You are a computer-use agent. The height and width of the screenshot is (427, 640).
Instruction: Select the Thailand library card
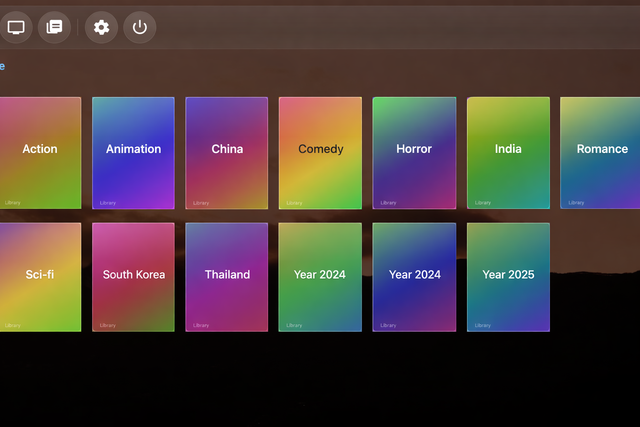pos(227,277)
